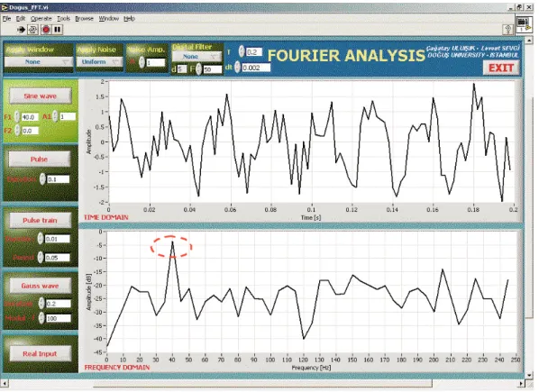The width and height of the screenshot is (539, 392).
Task: Click the TIME DOMAIN plot label
Action: [x=105, y=217]
